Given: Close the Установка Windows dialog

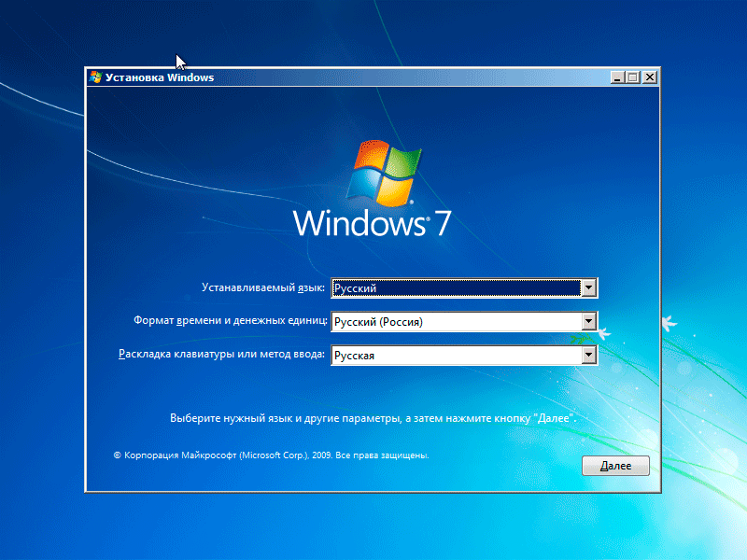Looking at the screenshot, I should (649, 77).
